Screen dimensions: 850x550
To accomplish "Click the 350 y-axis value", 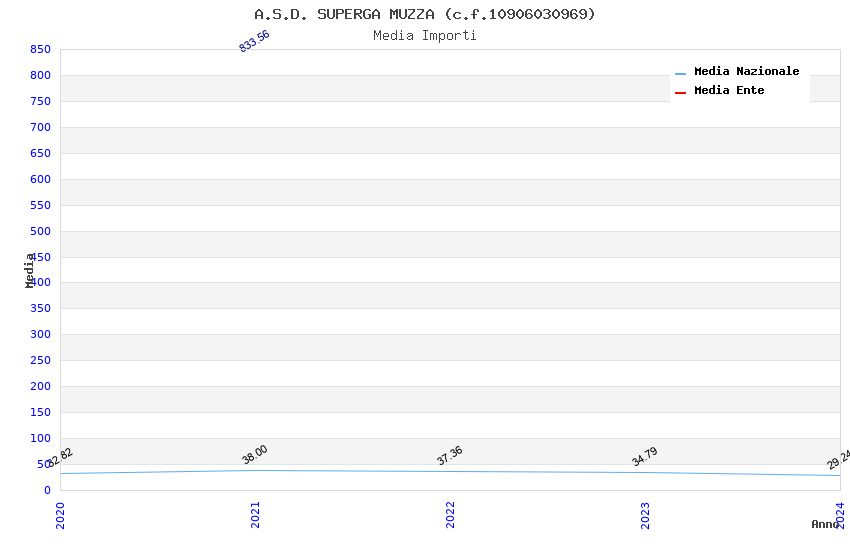I will pyautogui.click(x=40, y=308).
